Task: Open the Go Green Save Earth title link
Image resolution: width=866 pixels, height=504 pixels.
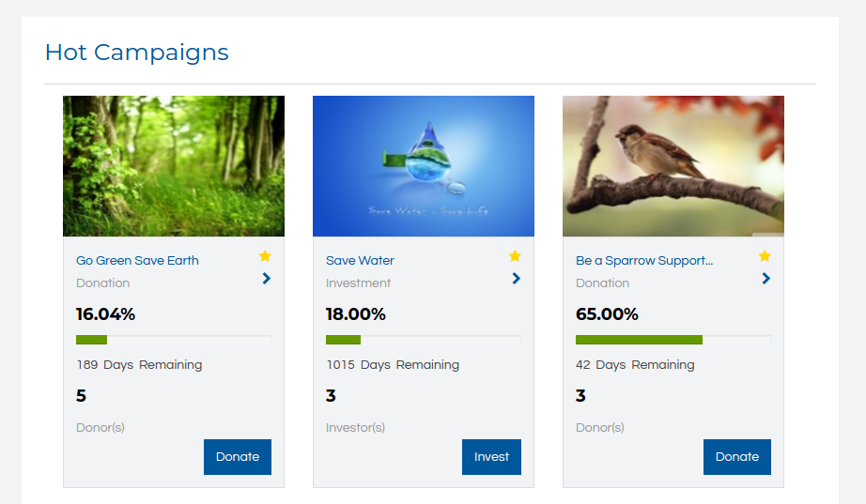Action: tap(137, 261)
